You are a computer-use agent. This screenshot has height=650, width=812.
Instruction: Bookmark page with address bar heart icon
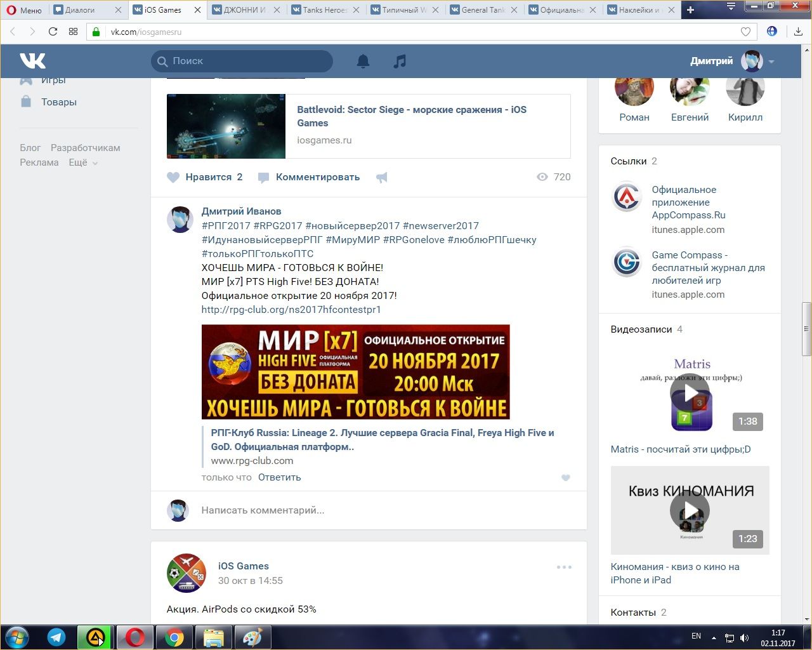[745, 32]
